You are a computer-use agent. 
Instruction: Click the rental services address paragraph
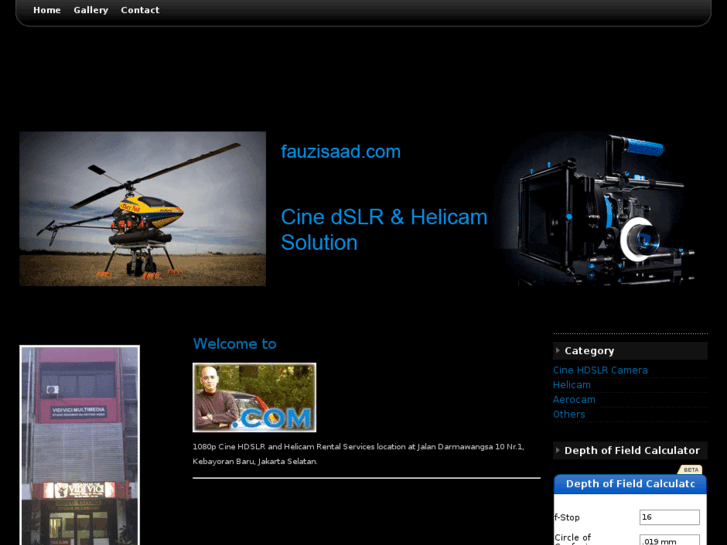coord(358,454)
